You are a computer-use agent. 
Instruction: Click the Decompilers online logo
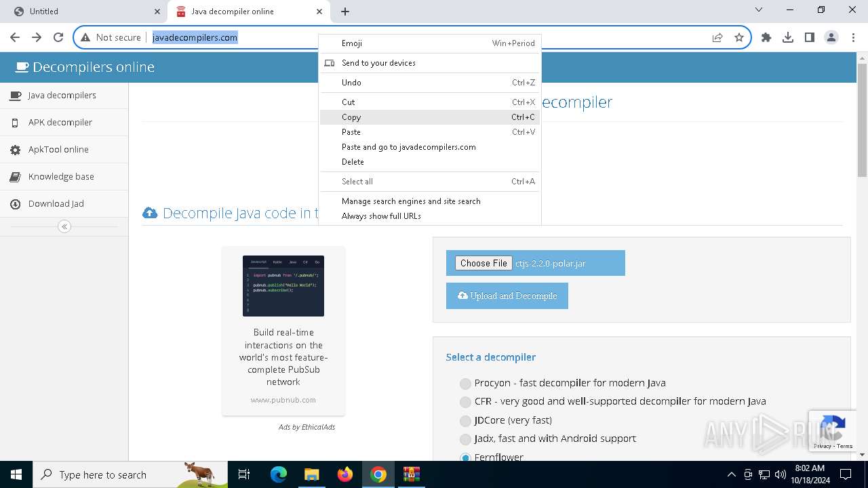click(x=85, y=67)
